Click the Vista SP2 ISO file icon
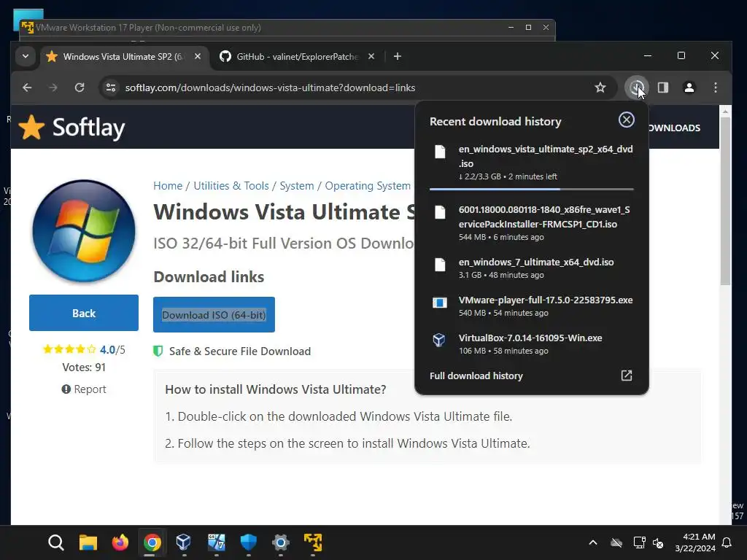 [440, 152]
